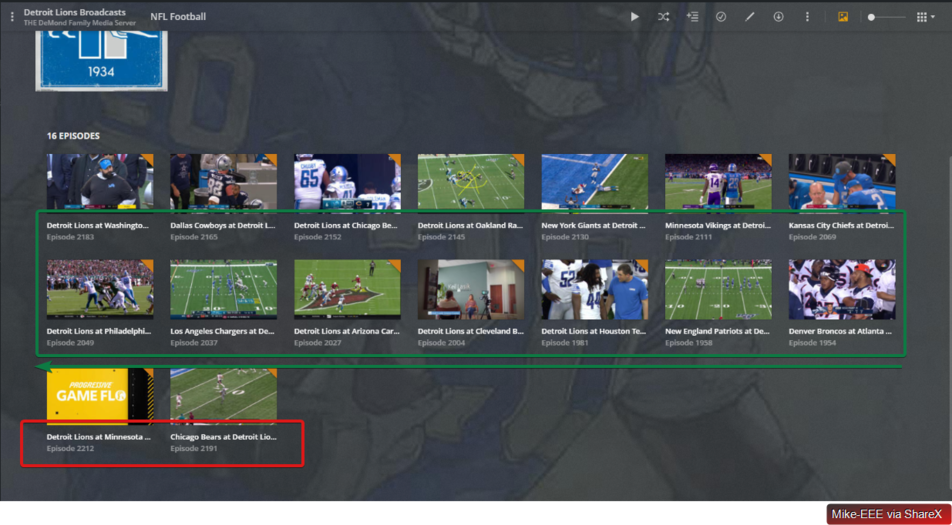This screenshot has width=952, height=525.
Task: Click the Los Angeles Chargers at Detroit title
Action: point(222,332)
